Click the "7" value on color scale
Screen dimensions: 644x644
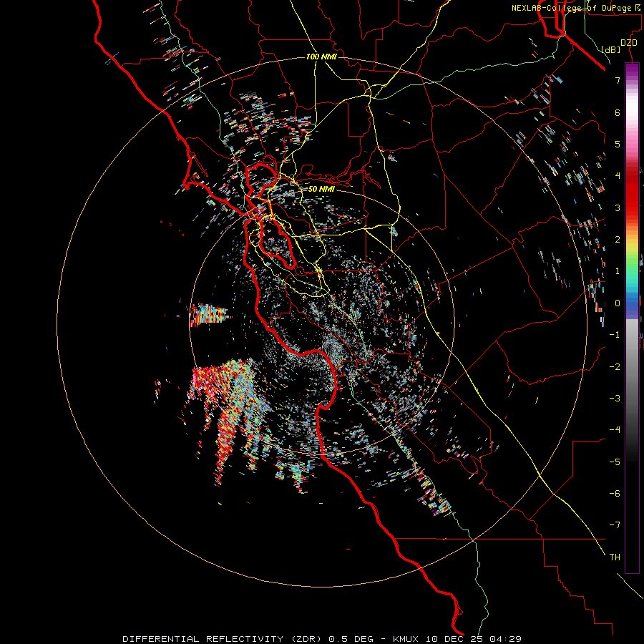[618, 80]
